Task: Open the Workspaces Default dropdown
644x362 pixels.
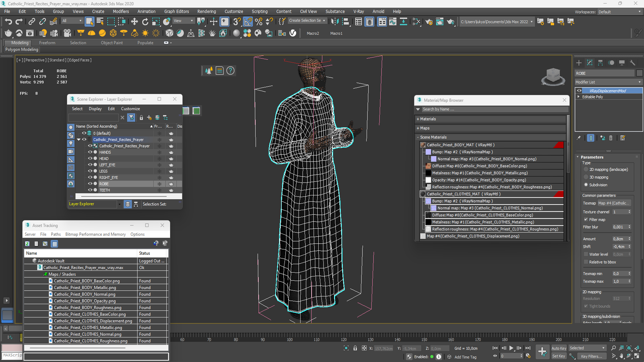Action: coord(620,12)
